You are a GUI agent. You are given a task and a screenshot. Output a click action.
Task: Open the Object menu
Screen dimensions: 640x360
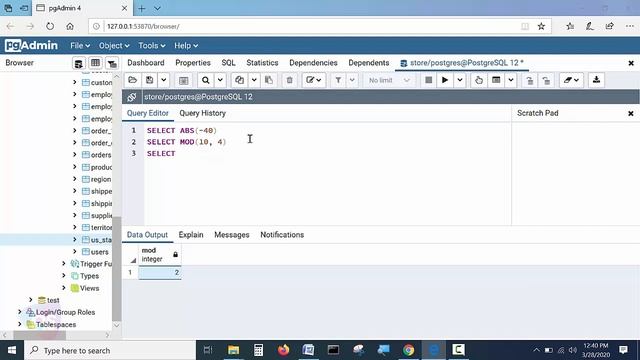point(114,46)
